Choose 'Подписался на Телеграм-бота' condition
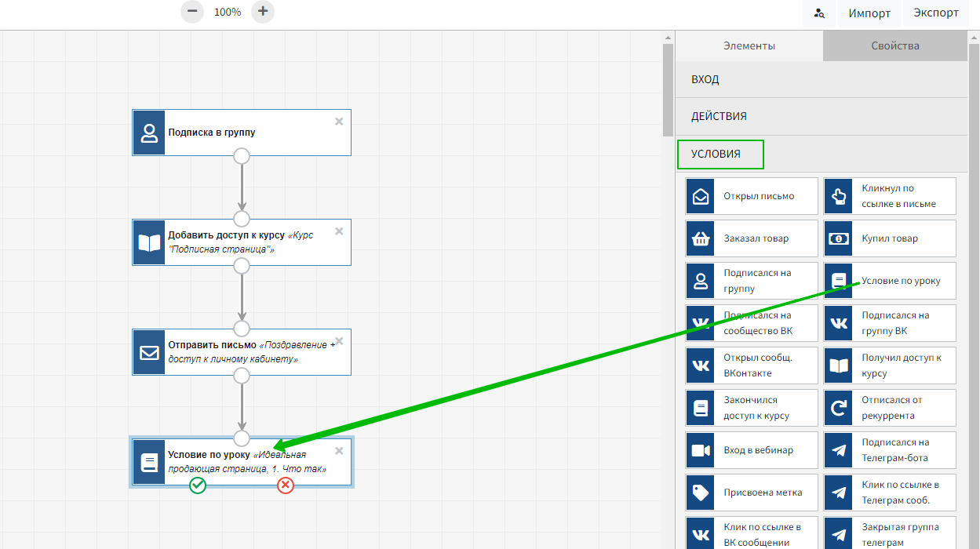The width and height of the screenshot is (980, 549). [x=890, y=450]
